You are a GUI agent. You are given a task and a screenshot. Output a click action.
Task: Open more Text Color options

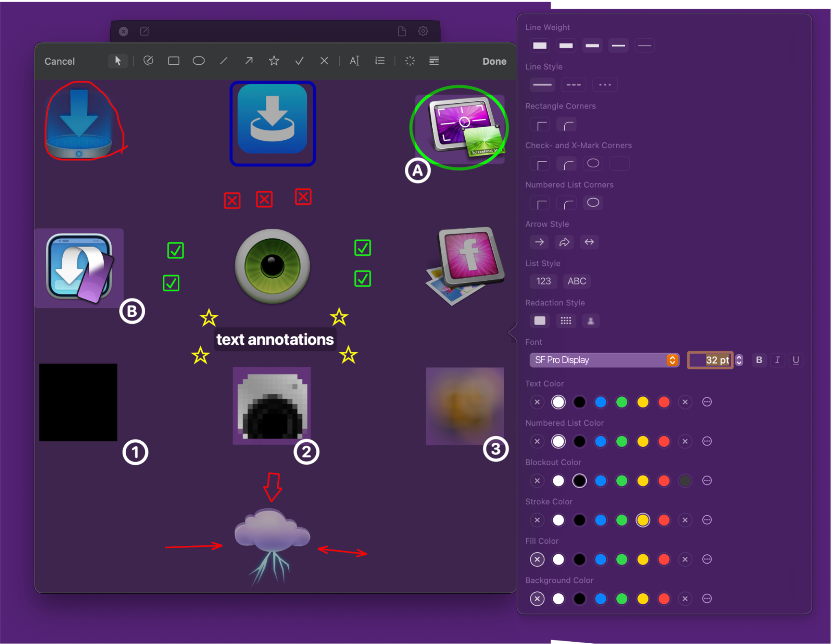pos(707,402)
